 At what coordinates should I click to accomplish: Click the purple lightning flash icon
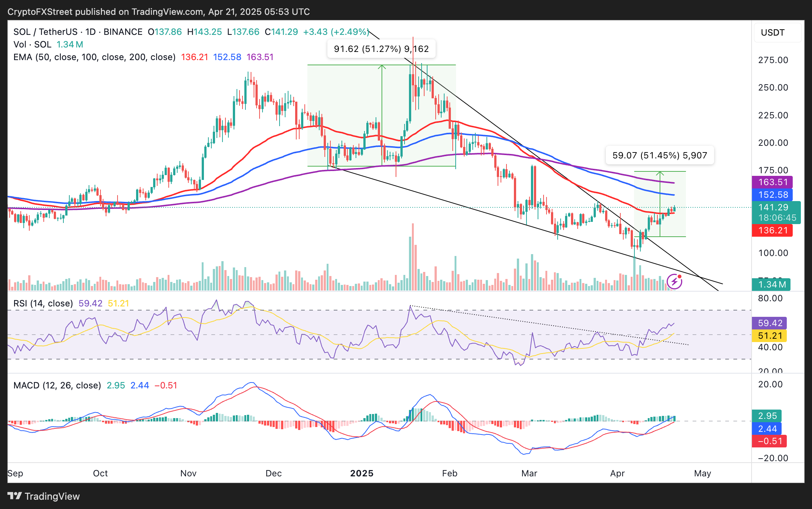click(674, 282)
